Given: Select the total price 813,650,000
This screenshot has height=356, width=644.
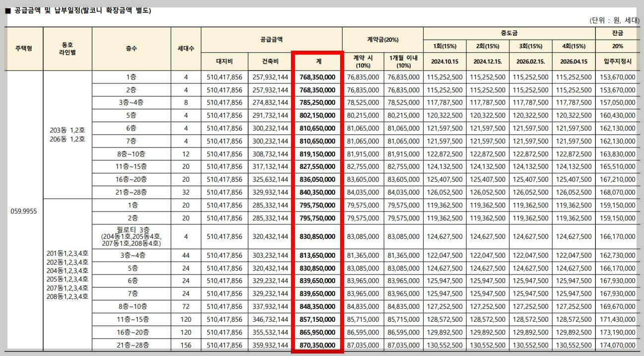Looking at the screenshot, I should (317, 255).
